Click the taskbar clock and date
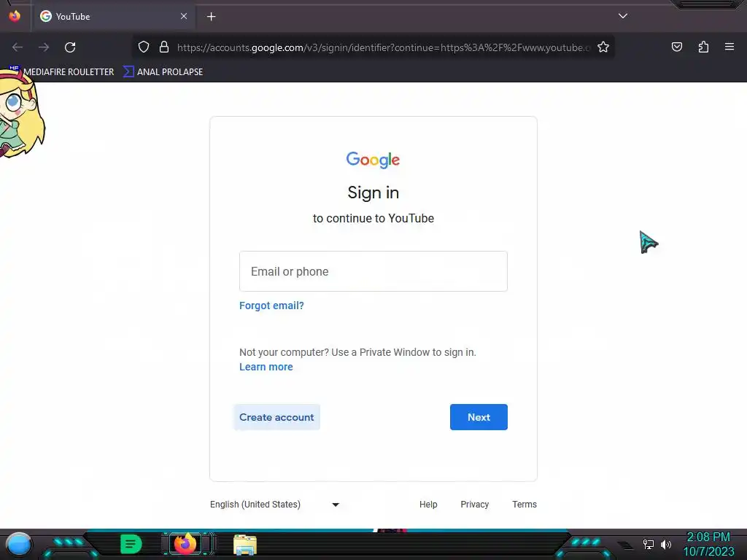The image size is (747, 560). click(x=709, y=544)
